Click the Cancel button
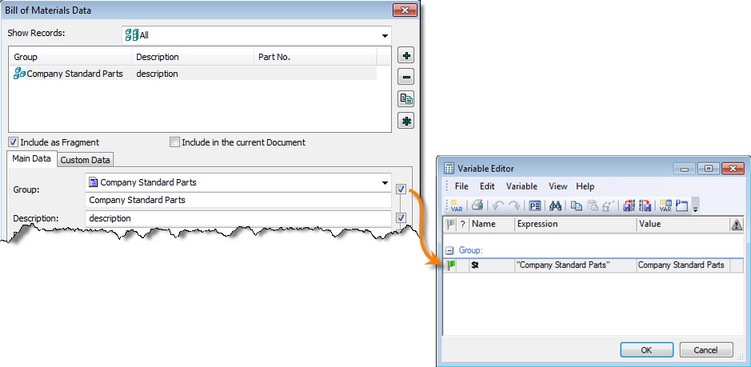This screenshot has width=751, height=367. pyautogui.click(x=706, y=350)
